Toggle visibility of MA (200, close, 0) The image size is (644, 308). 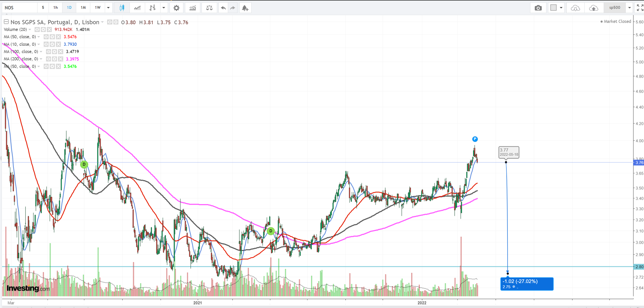(48, 59)
